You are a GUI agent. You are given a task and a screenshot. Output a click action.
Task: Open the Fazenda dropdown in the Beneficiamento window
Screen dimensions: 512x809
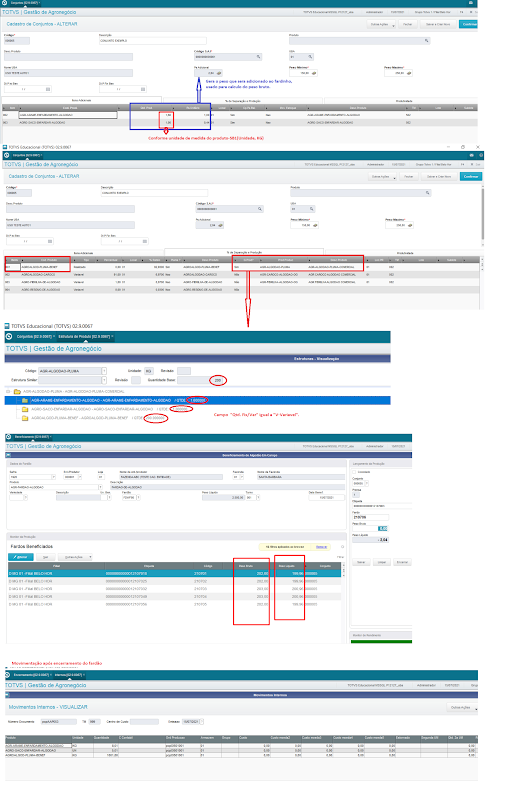tap(241, 477)
